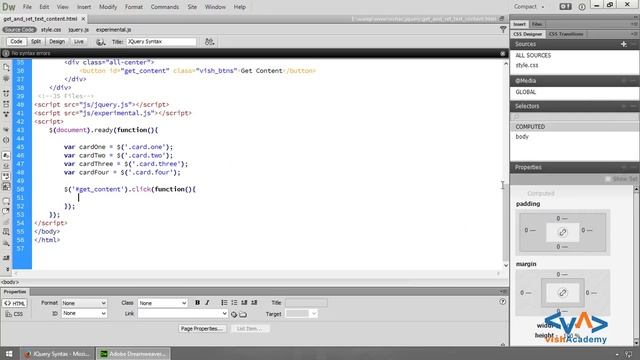Select ALL SOURCES in Sources list
640x360 pixels.
(x=533, y=56)
